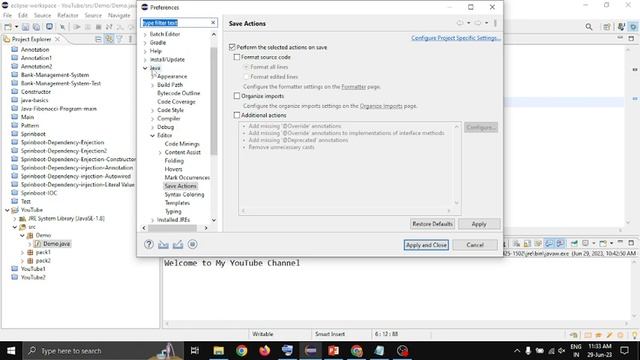Image resolution: width=640 pixels, height=360 pixels.
Task: Expand the Build Path node
Action: click(153, 85)
